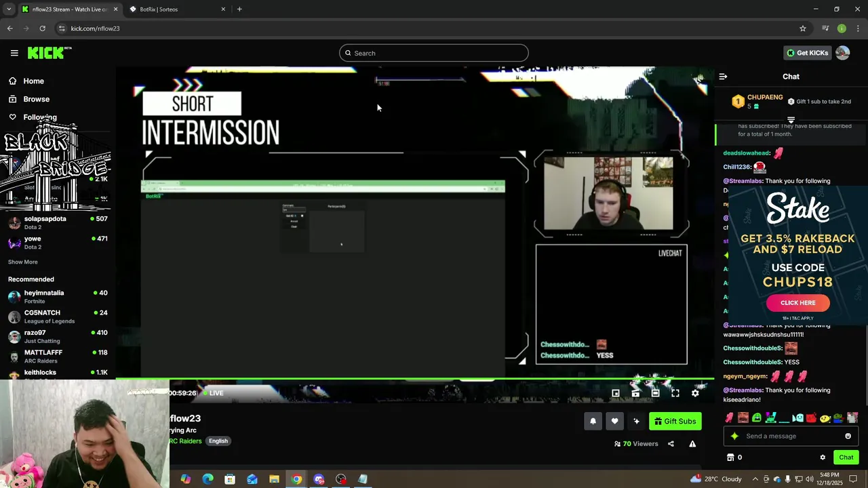This screenshot has height=488, width=868.
Task: Switch to the BotRix Sorteos tab
Action: click(x=176, y=9)
